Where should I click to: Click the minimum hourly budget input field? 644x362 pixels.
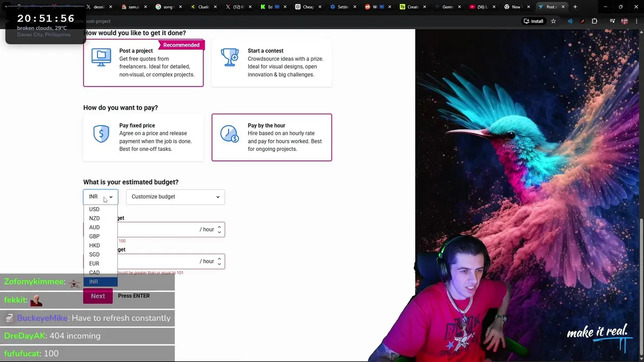154,230
